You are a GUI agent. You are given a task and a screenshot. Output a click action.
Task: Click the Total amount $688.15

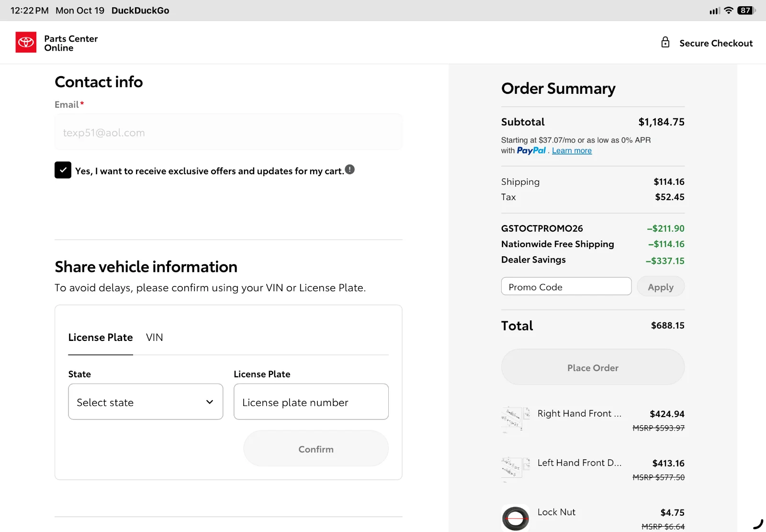tap(667, 326)
